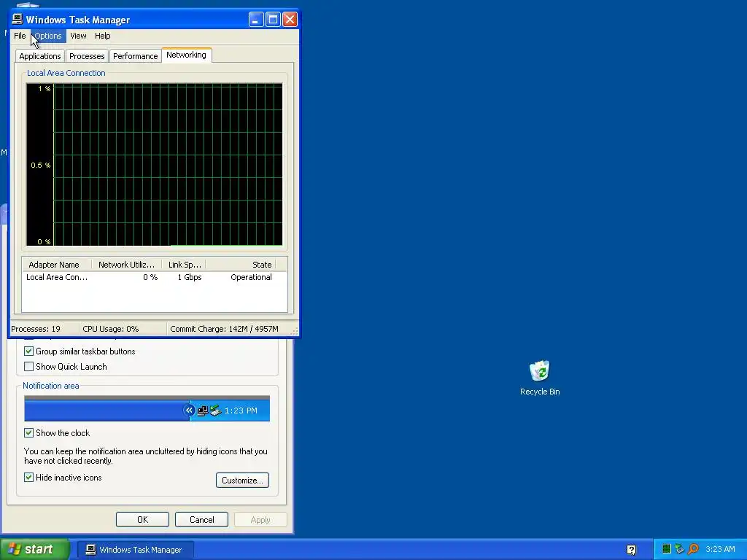The height and width of the screenshot is (560, 747).
Task: Switch to the Applications tab
Action: [40, 56]
